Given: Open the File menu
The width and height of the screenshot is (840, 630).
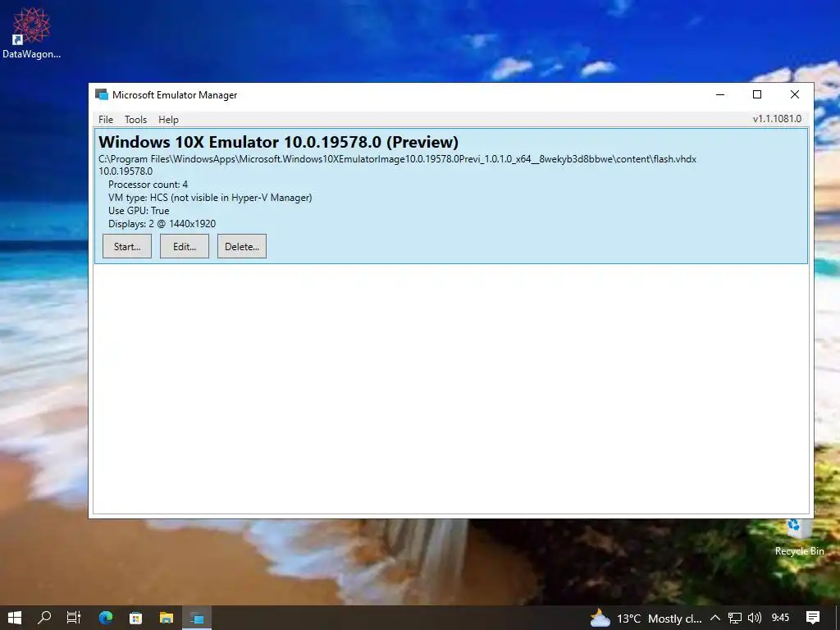Looking at the screenshot, I should coord(106,120).
